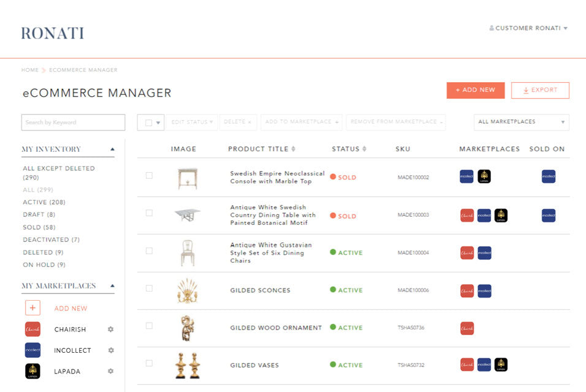Image resolution: width=586 pixels, height=392 pixels.
Task: Click the LAPADA icon in My Marketplaces sidebar
Action: pos(32,371)
